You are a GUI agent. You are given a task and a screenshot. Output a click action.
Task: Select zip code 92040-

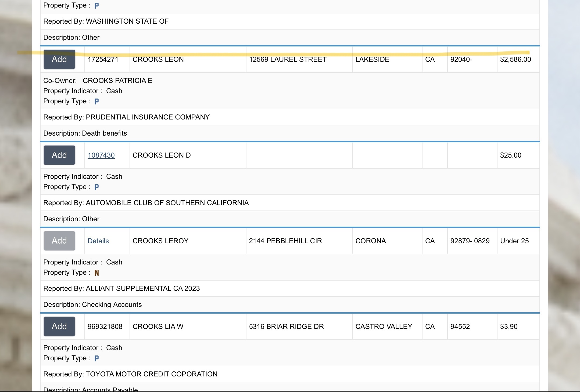point(461,59)
